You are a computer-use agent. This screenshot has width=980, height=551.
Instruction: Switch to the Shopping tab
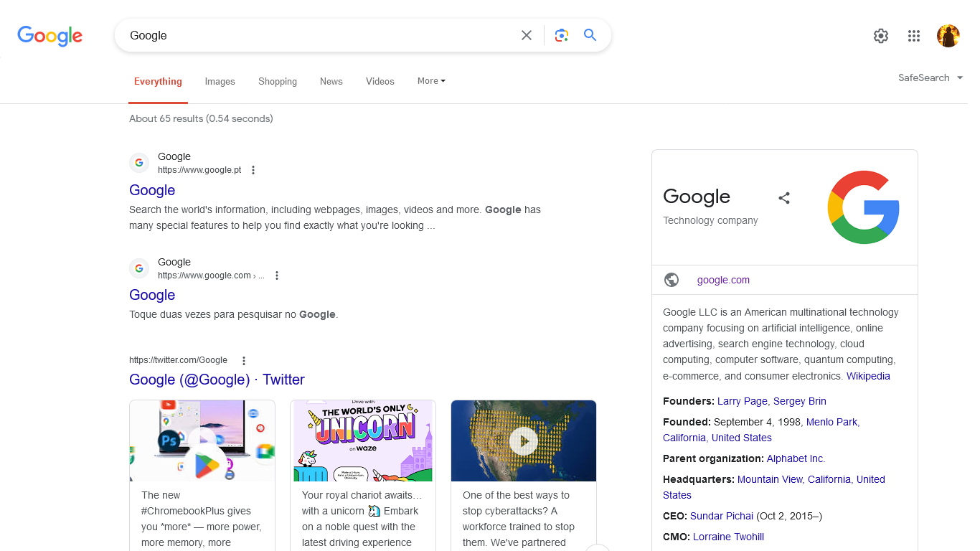[x=278, y=82]
